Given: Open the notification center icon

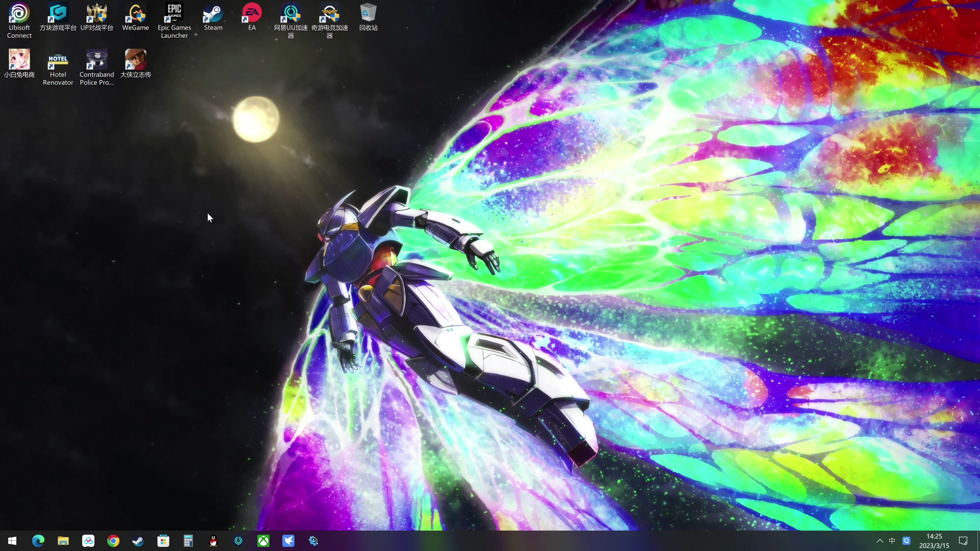Looking at the screenshot, I should [963, 541].
